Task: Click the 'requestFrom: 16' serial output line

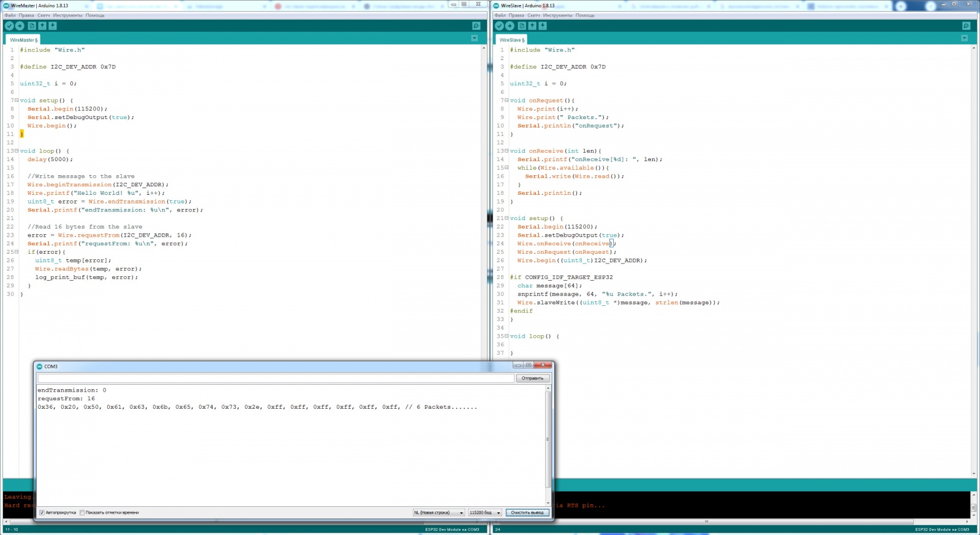Action: point(66,398)
